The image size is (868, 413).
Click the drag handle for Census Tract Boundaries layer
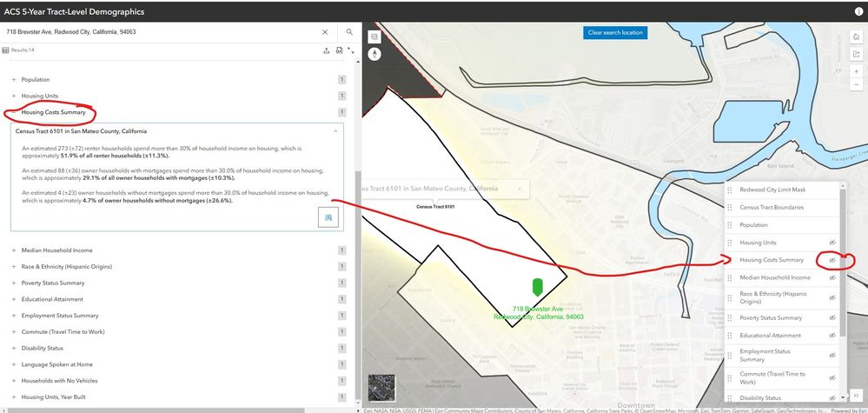[x=730, y=208]
